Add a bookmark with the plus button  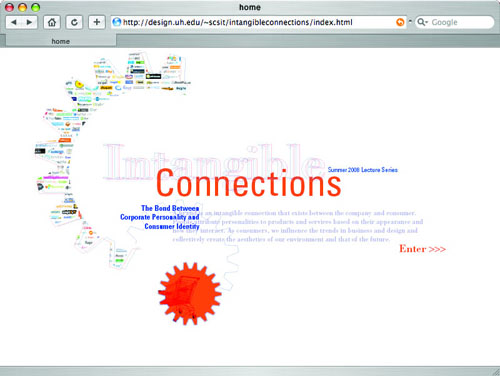[97, 22]
